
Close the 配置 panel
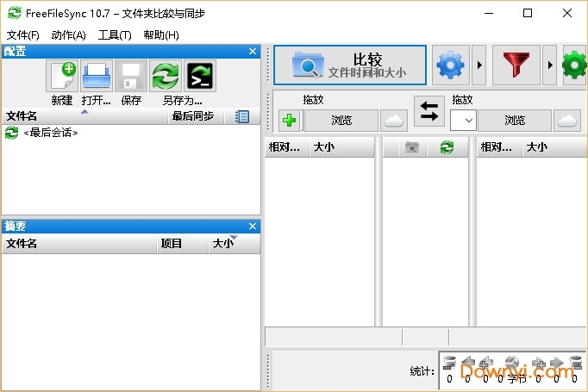click(253, 52)
